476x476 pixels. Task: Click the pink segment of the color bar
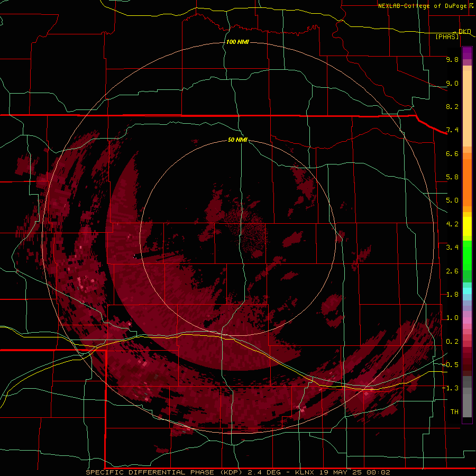(467, 321)
